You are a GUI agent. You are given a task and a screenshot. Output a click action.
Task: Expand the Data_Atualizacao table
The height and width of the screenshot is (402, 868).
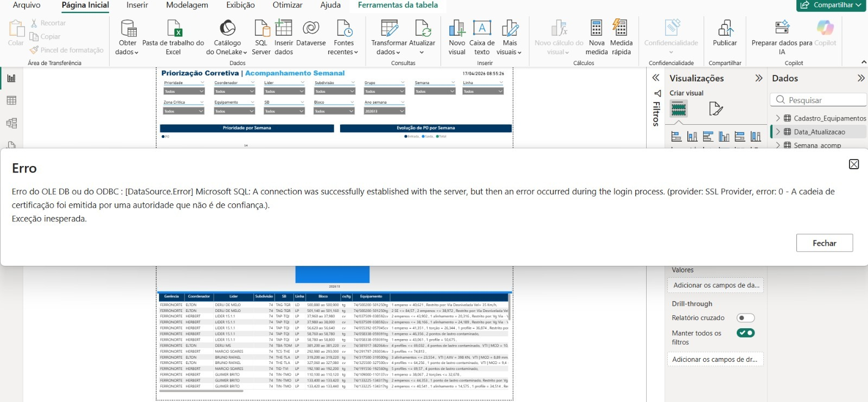(778, 132)
